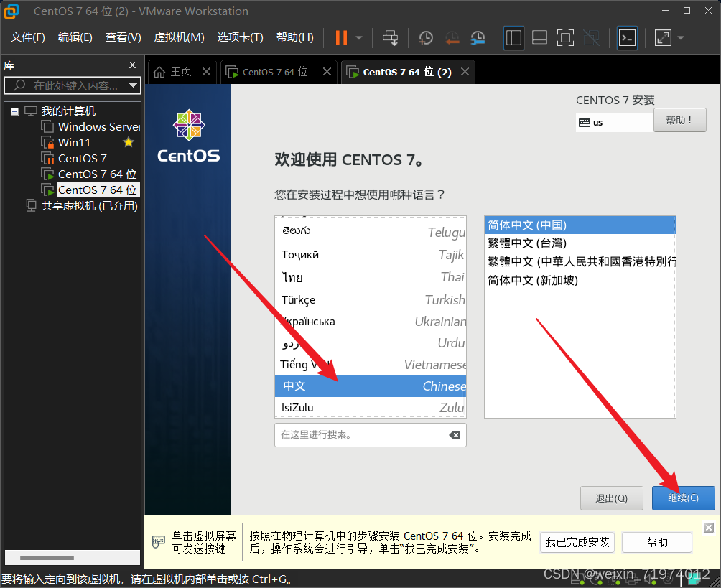Close the yellow installation hint bar

(x=709, y=528)
